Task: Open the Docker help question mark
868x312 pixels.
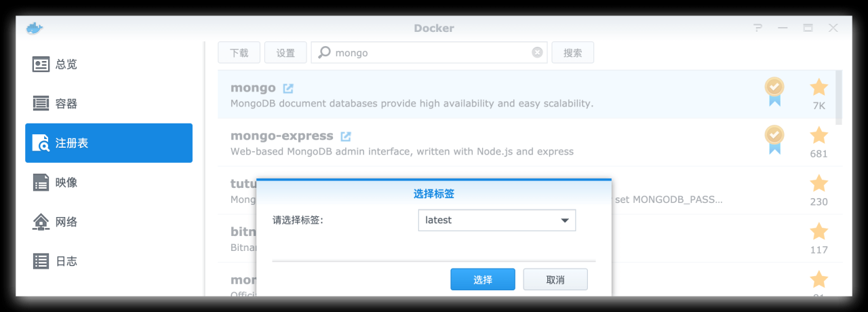Action: click(758, 28)
